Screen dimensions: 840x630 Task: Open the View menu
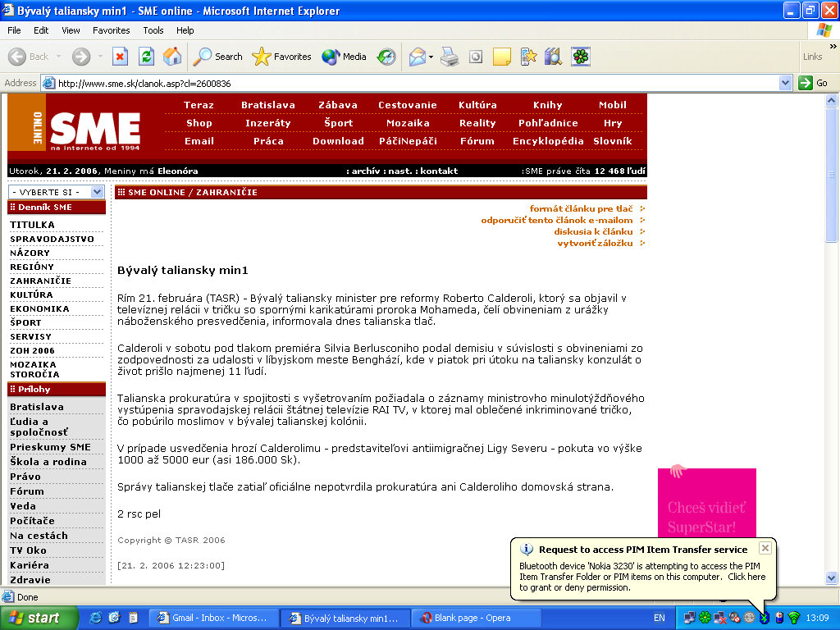pos(71,30)
